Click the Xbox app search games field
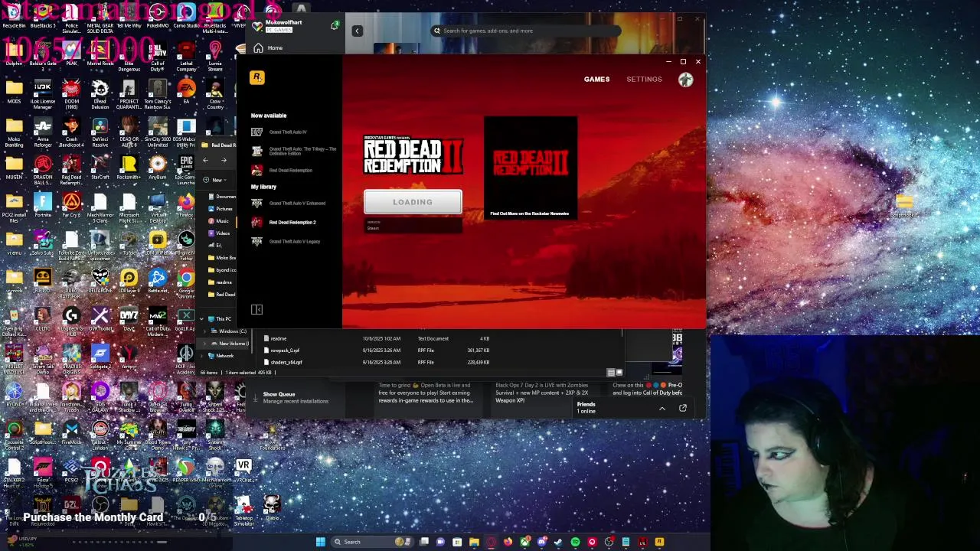Image resolution: width=980 pixels, height=551 pixels. click(x=524, y=31)
